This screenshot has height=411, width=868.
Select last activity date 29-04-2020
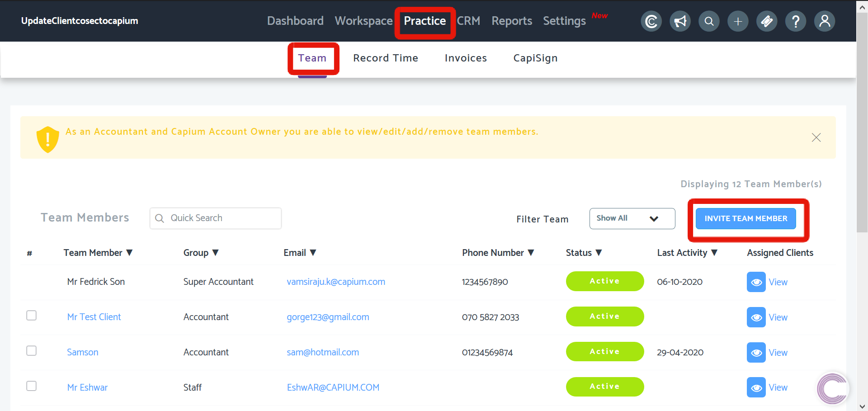(680, 353)
